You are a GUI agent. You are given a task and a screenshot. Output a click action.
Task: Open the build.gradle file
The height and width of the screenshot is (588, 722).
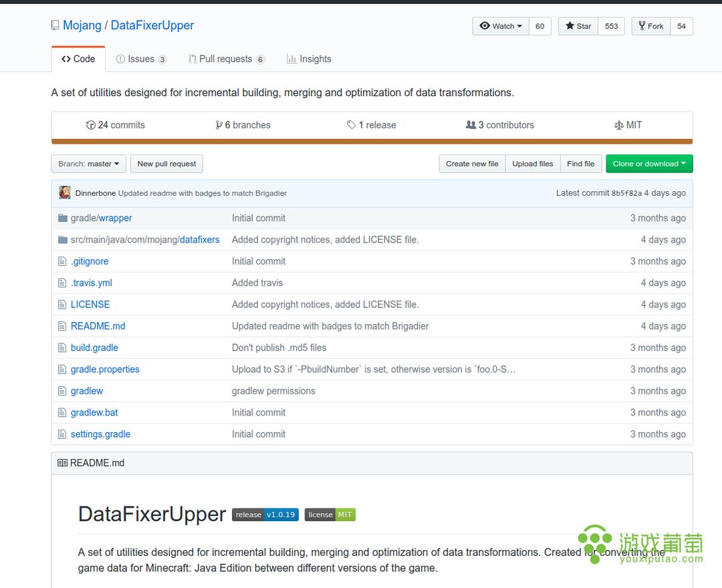(x=94, y=348)
